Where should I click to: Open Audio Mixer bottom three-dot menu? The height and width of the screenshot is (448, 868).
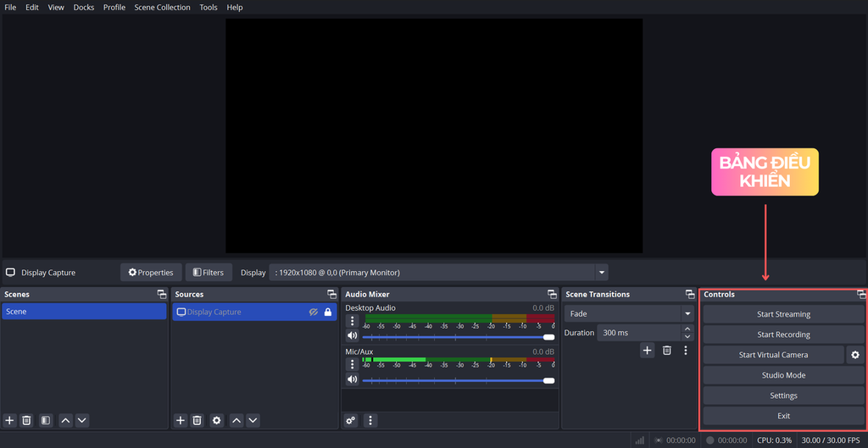(x=370, y=420)
